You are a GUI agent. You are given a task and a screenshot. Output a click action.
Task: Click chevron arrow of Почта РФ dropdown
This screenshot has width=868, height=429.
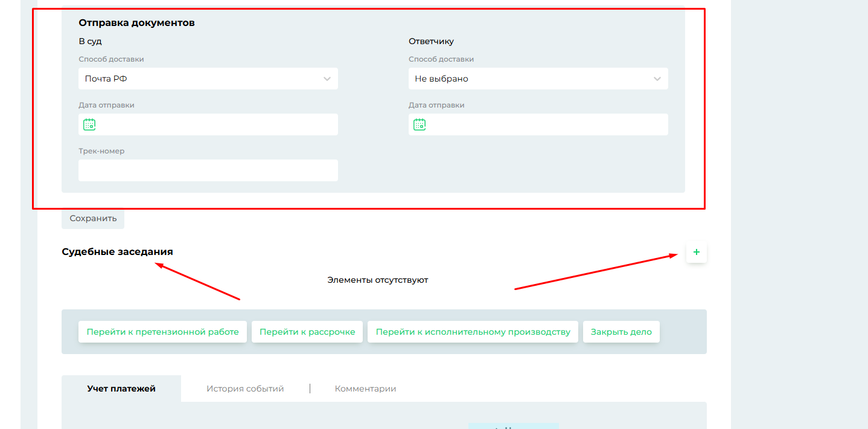pos(327,79)
